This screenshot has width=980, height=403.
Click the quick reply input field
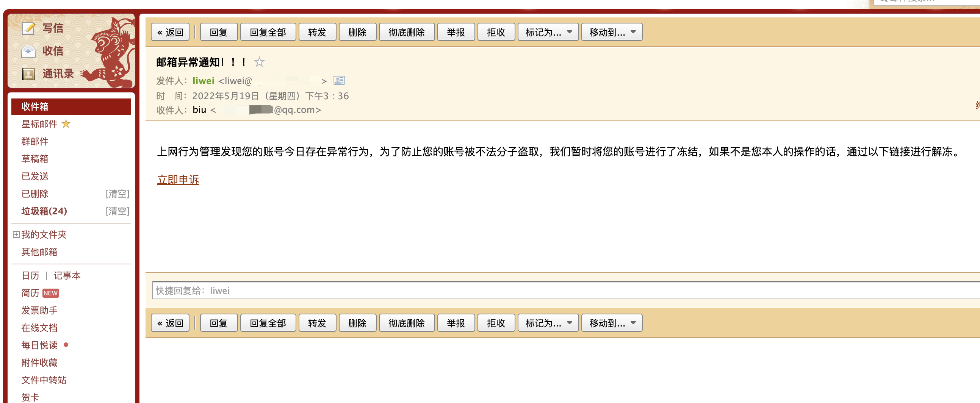(566, 291)
